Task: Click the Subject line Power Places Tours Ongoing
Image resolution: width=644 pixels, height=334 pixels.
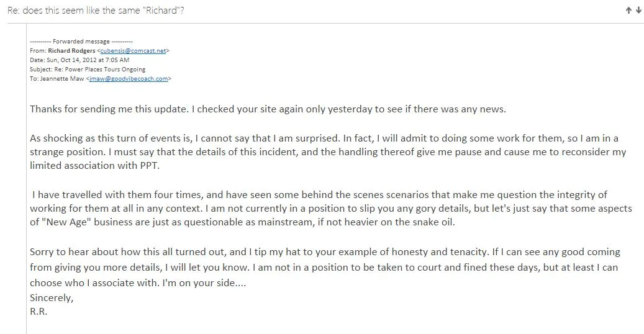Action: 88,69
